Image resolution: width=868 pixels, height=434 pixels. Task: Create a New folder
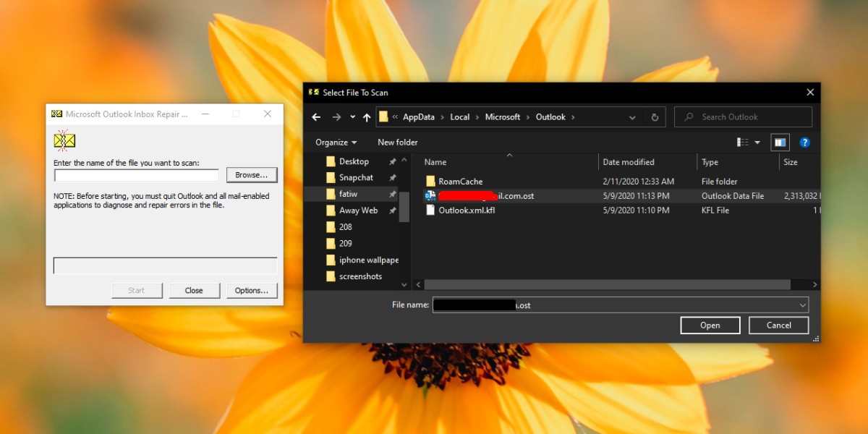398,142
